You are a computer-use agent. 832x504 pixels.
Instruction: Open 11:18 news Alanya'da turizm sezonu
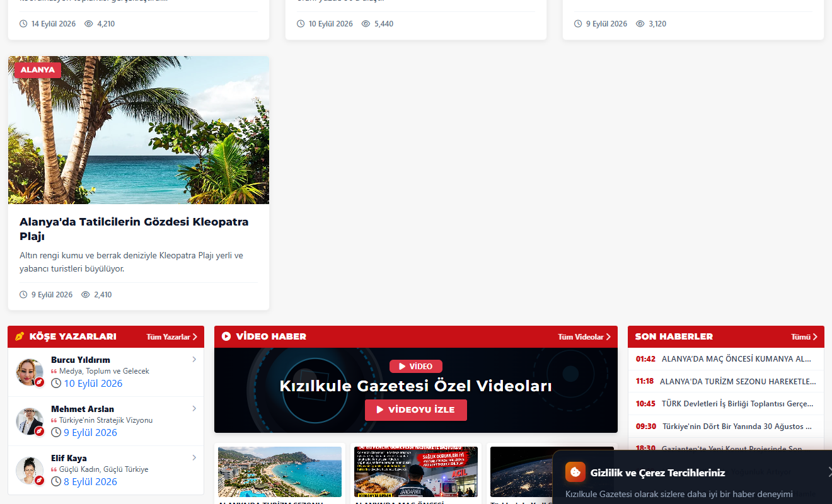pyautogui.click(x=726, y=381)
